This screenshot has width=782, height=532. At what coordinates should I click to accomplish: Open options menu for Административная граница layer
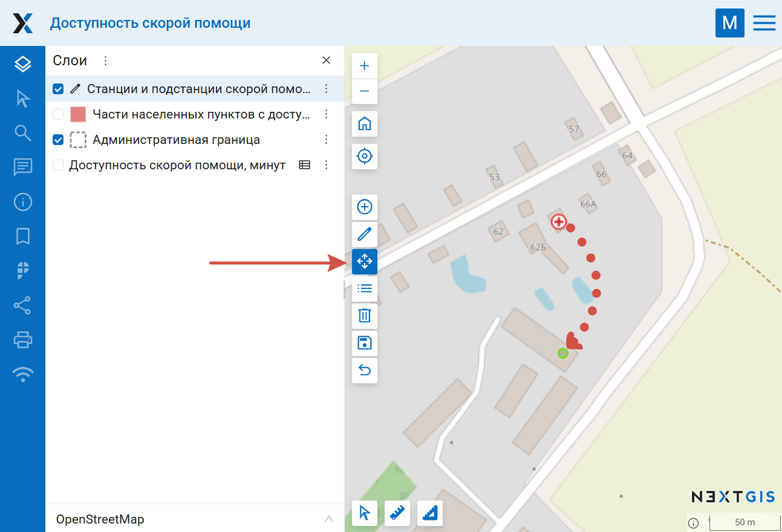pos(326,140)
